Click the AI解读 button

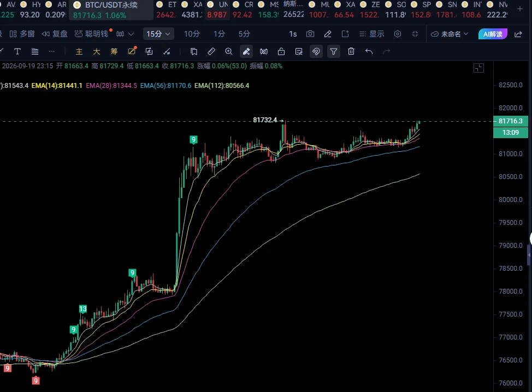click(493, 34)
